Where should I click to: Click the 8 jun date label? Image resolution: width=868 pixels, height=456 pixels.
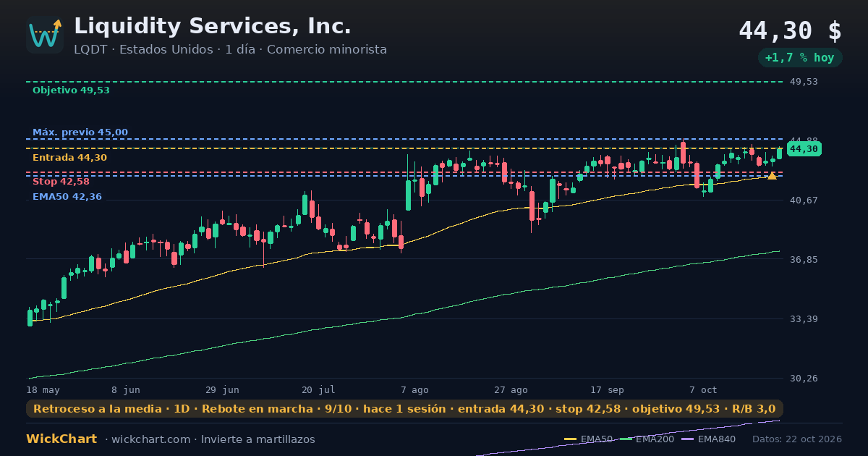[x=126, y=389]
